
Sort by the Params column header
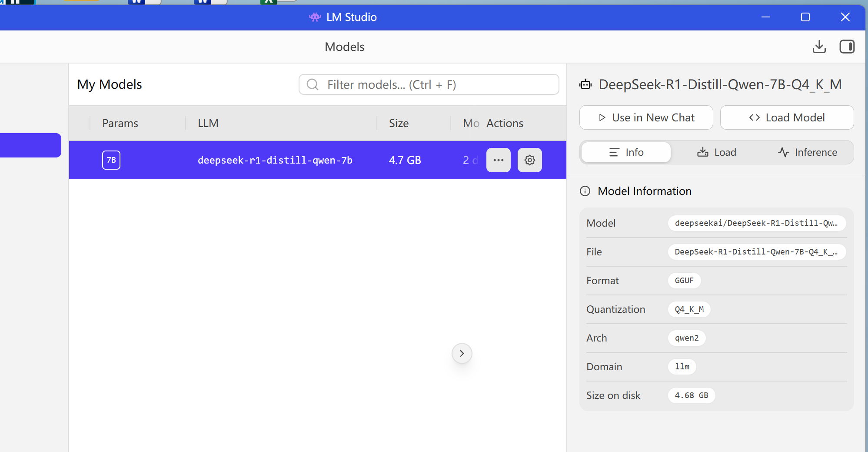pos(120,123)
